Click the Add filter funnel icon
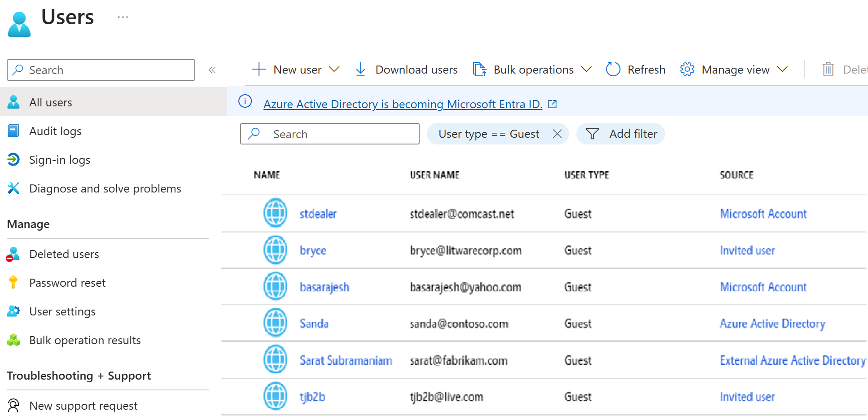The width and height of the screenshot is (868, 420). pyautogui.click(x=592, y=134)
